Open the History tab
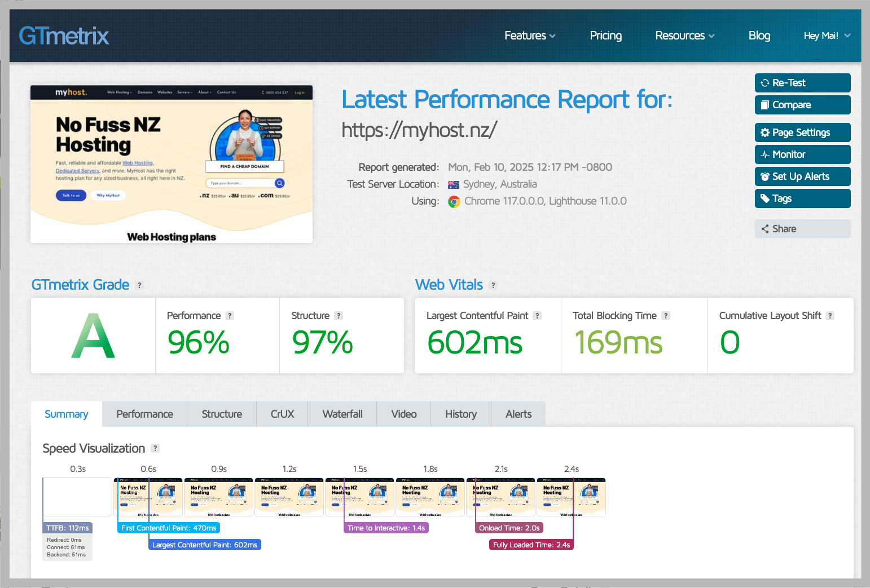 coord(461,414)
